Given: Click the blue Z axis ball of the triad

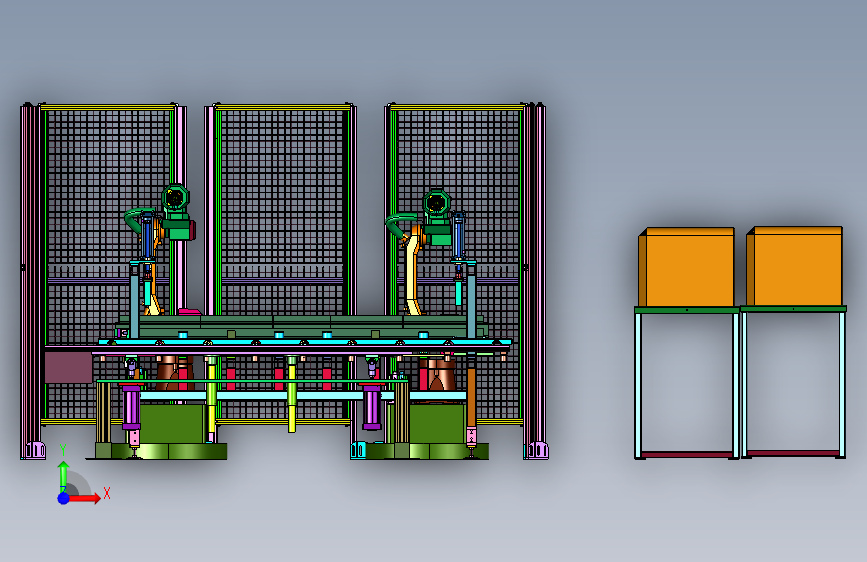Looking at the screenshot, I should (x=64, y=498).
